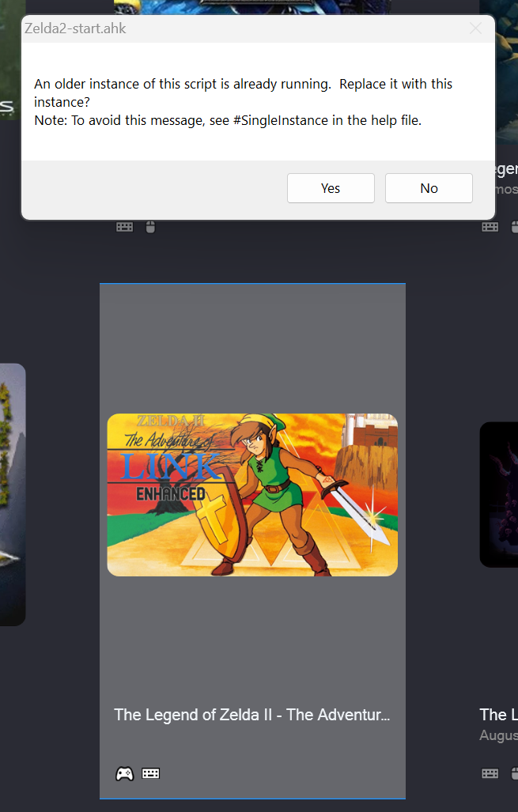Select The Legend of Zelda II title text
Viewport: 518px width, 812px height.
coord(251,715)
